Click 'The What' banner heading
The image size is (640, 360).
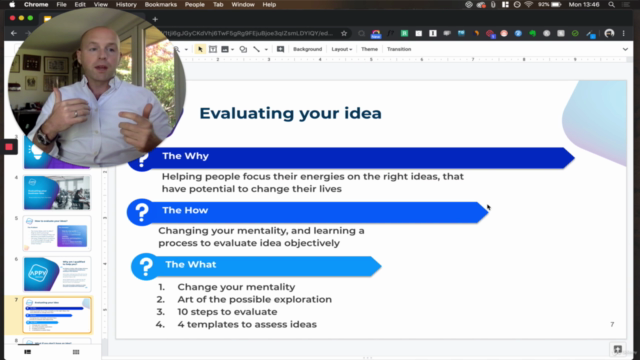tap(191, 264)
